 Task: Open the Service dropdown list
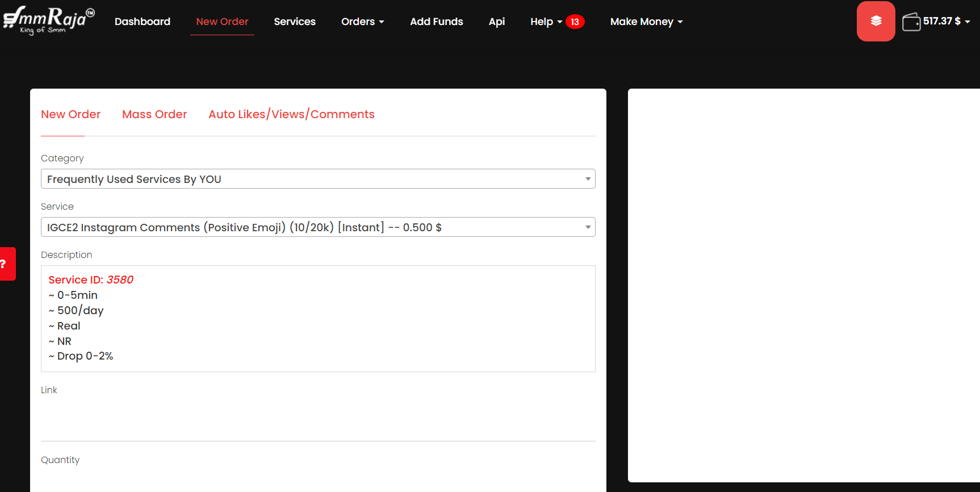(x=317, y=227)
